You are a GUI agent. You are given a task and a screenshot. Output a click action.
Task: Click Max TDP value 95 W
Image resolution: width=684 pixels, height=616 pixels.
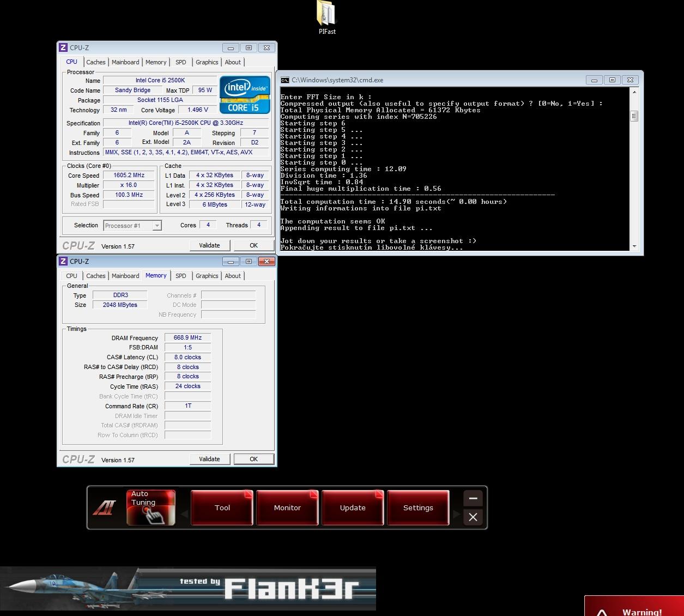coord(205,90)
